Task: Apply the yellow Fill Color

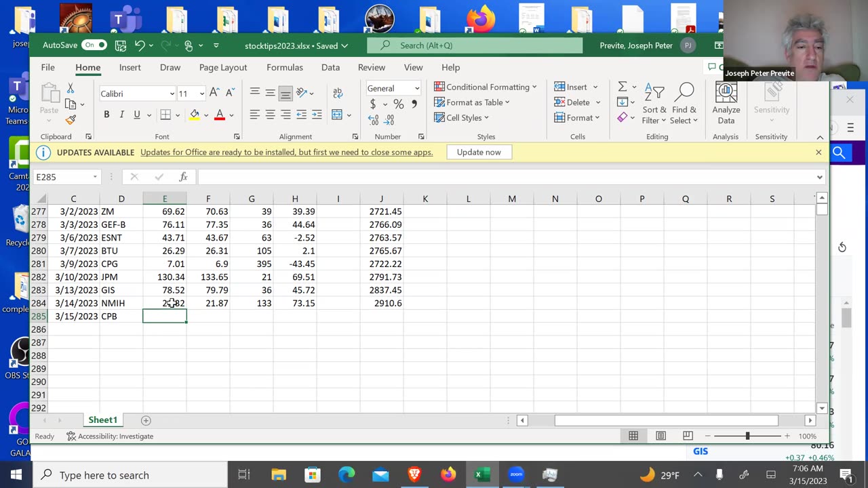Action: point(195,115)
